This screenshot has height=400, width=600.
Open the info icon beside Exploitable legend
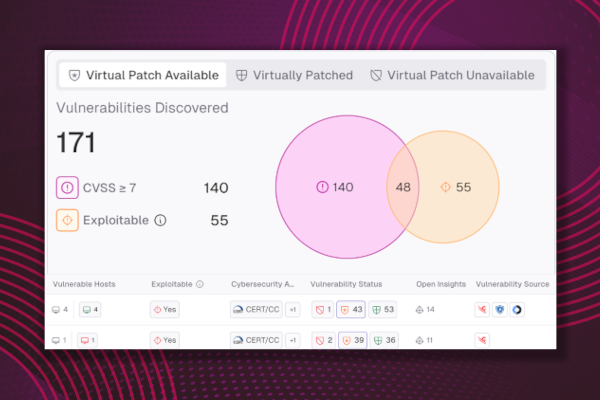160,220
